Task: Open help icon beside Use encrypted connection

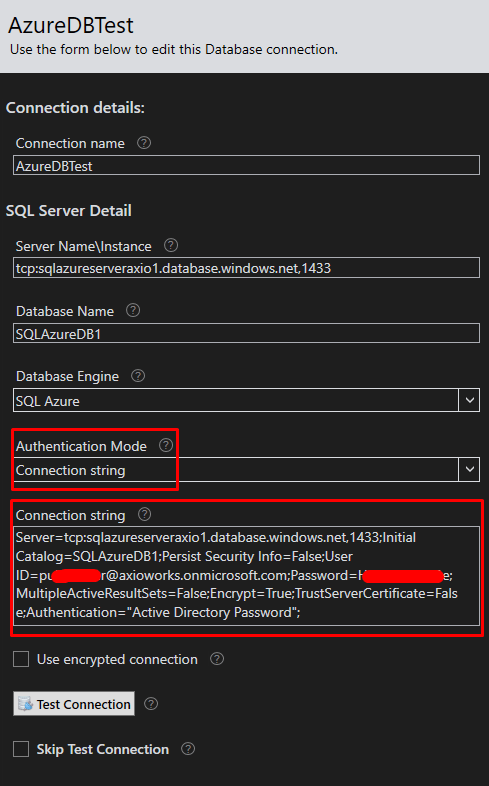Action: click(217, 659)
